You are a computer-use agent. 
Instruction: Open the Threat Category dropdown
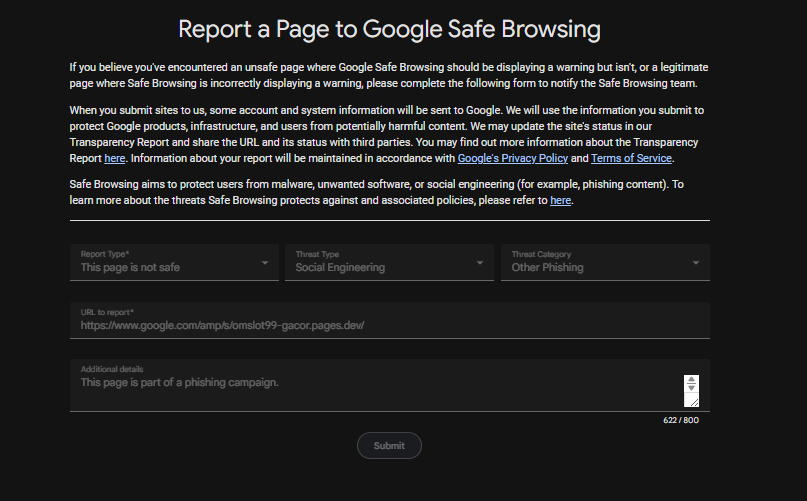pyautogui.click(x=605, y=263)
